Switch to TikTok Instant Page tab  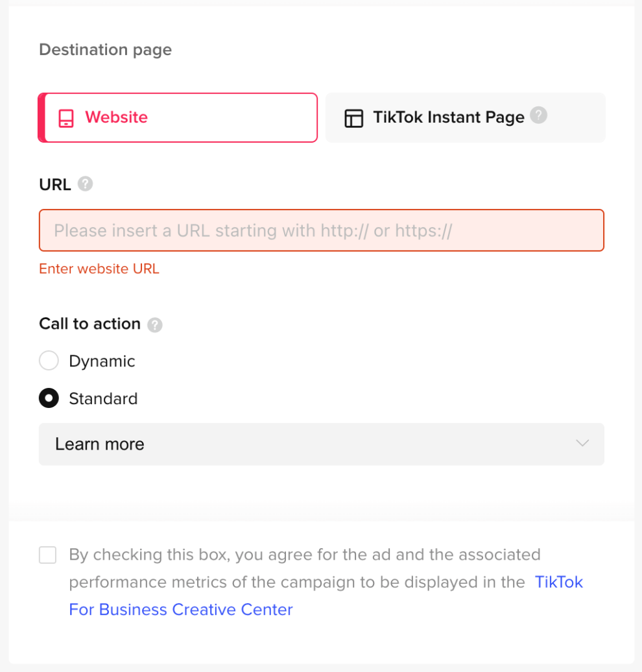[x=466, y=117]
